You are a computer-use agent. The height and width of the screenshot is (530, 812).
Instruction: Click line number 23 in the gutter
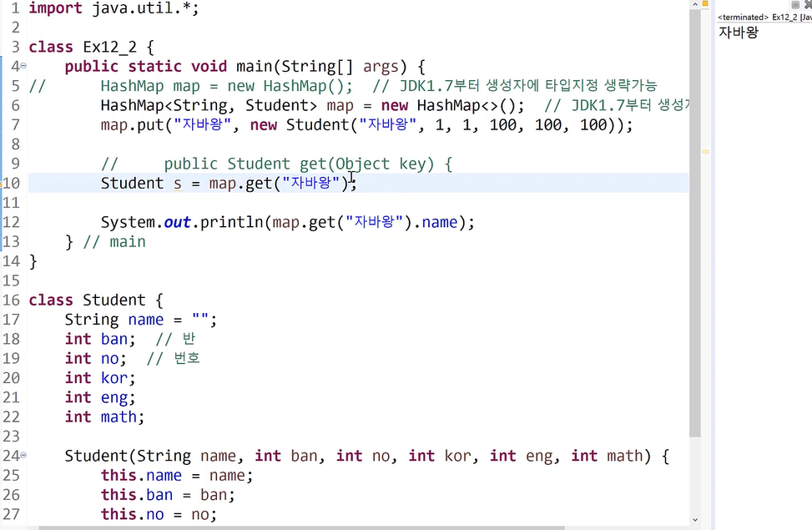[x=11, y=437]
